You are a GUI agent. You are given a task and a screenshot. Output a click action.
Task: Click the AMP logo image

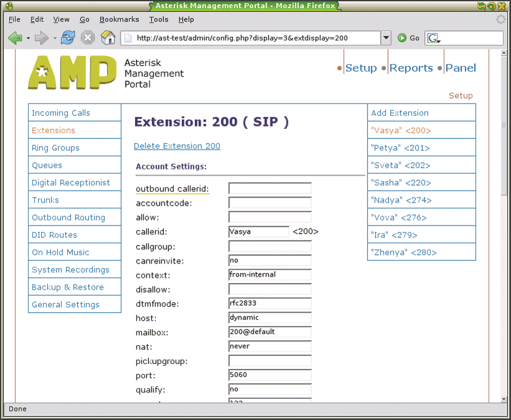pyautogui.click(x=72, y=72)
